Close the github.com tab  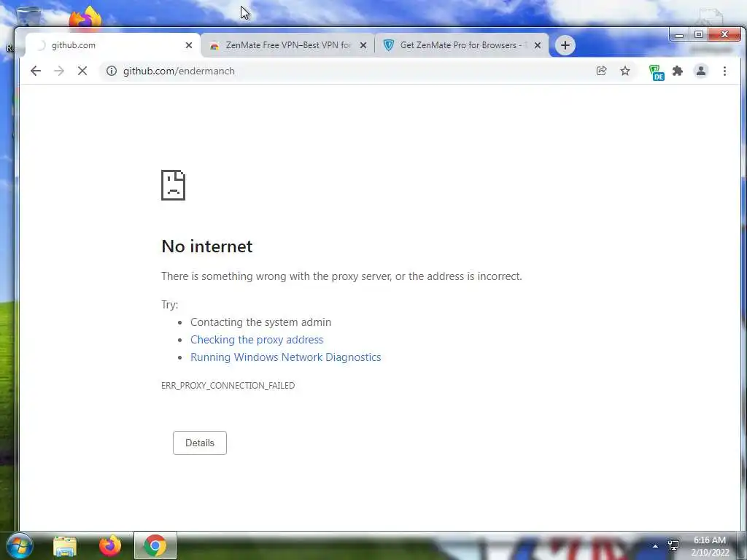(x=189, y=45)
